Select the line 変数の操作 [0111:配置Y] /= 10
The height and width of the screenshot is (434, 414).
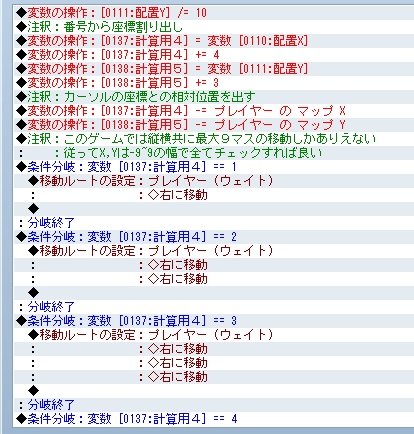tap(214, 13)
